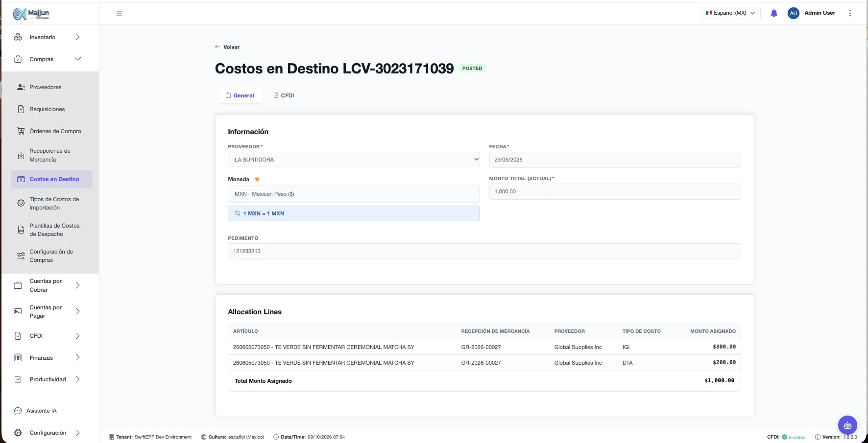
Task: Click the Recepciones de Mercancía download icon
Action: click(21, 155)
